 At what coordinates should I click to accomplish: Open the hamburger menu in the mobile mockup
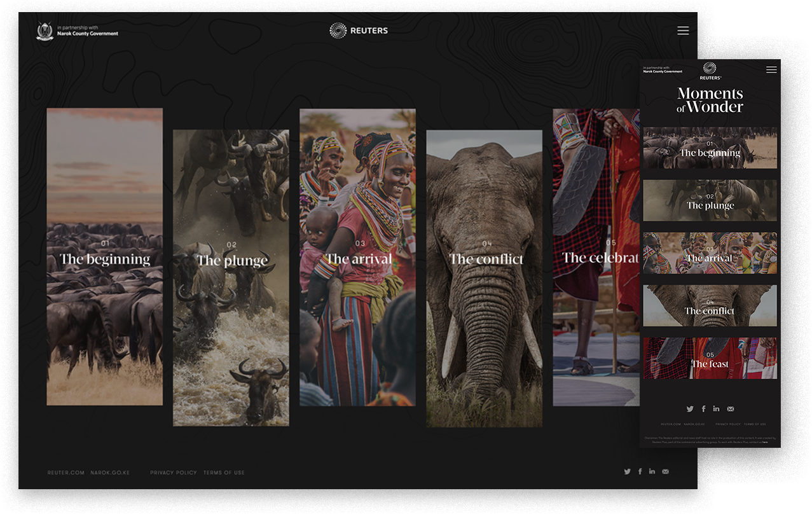(771, 70)
